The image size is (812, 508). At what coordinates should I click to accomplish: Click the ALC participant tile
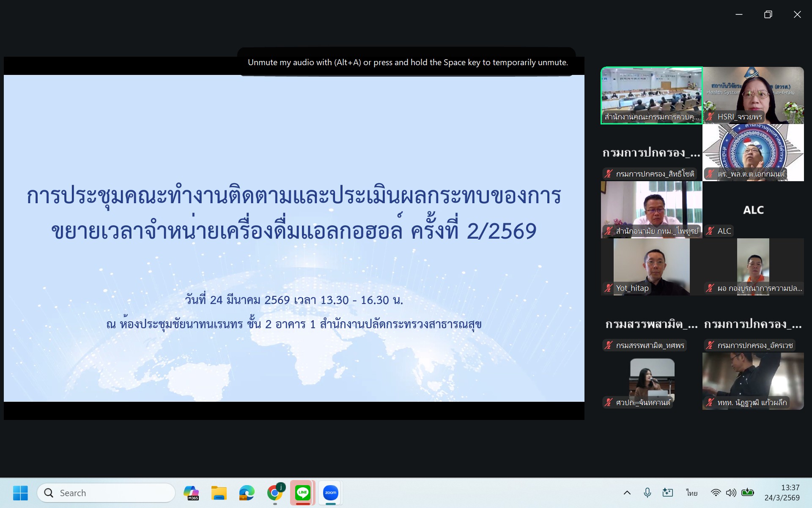[753, 210]
